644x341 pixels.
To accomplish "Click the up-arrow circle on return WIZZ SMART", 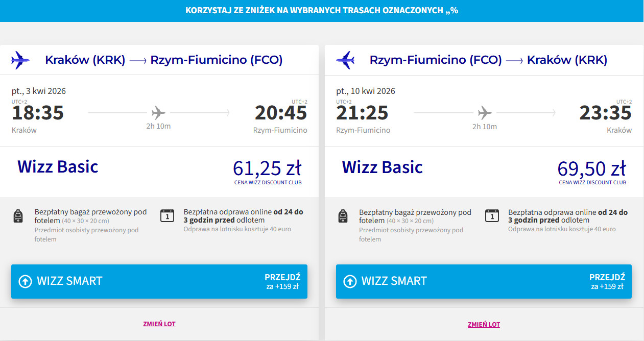I will 350,281.
